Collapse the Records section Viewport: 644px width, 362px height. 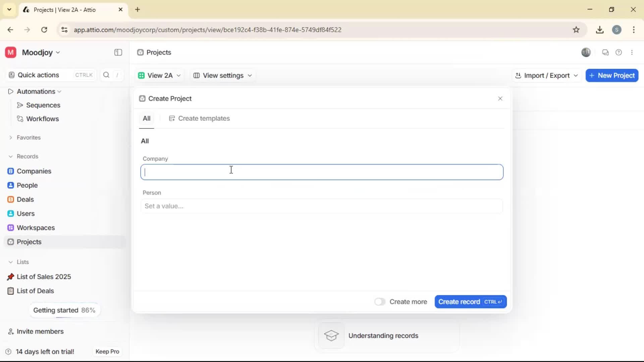point(10,157)
